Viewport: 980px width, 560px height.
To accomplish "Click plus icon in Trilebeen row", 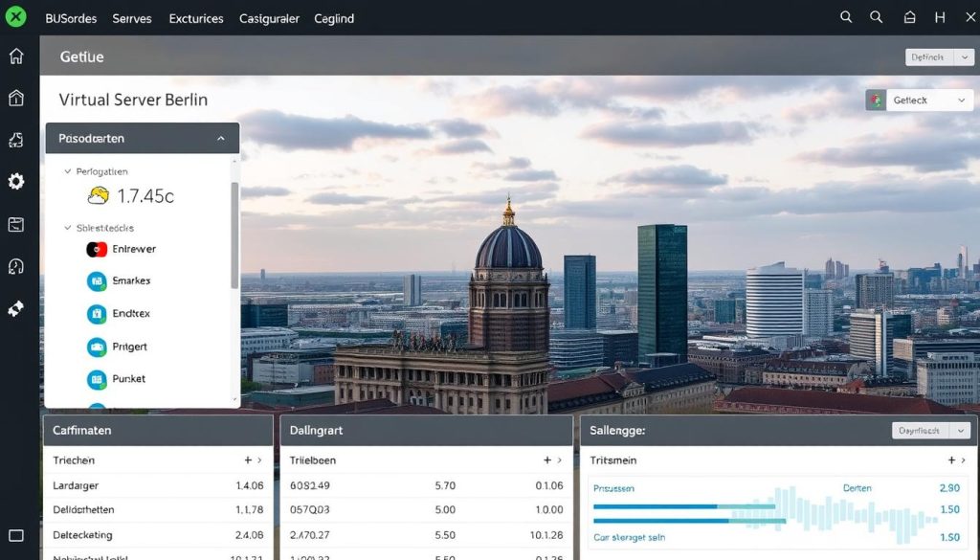I will [x=547, y=460].
